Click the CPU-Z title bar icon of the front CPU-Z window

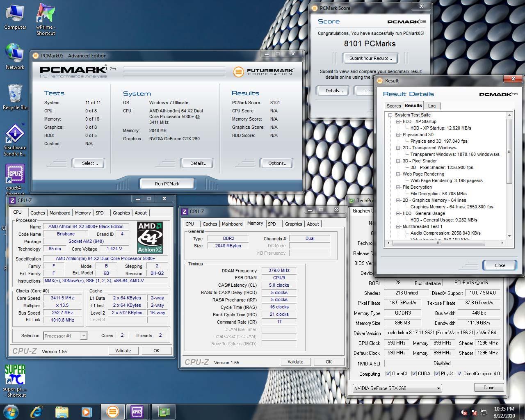point(185,212)
